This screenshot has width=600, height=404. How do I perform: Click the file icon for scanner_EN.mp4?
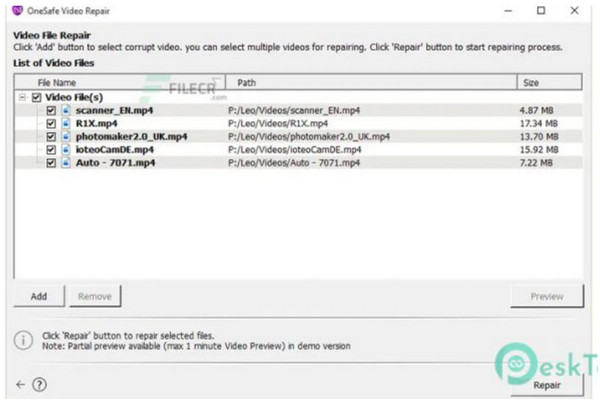click(x=66, y=110)
